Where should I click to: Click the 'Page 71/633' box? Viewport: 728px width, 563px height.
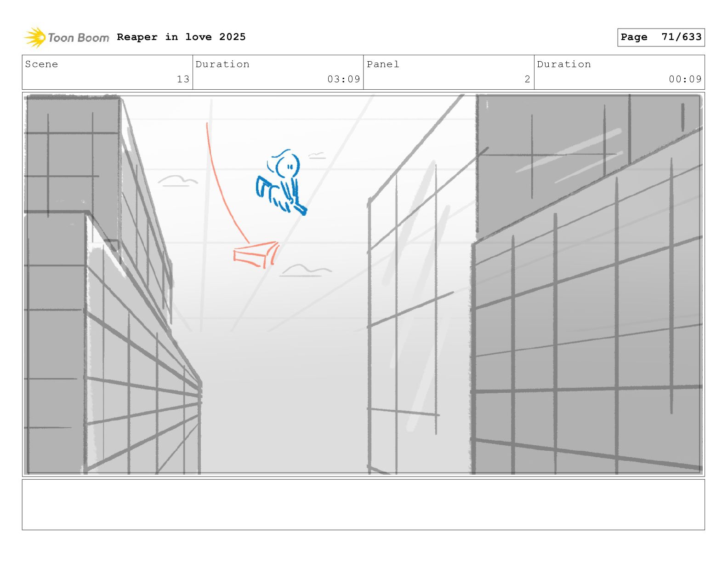tap(661, 37)
